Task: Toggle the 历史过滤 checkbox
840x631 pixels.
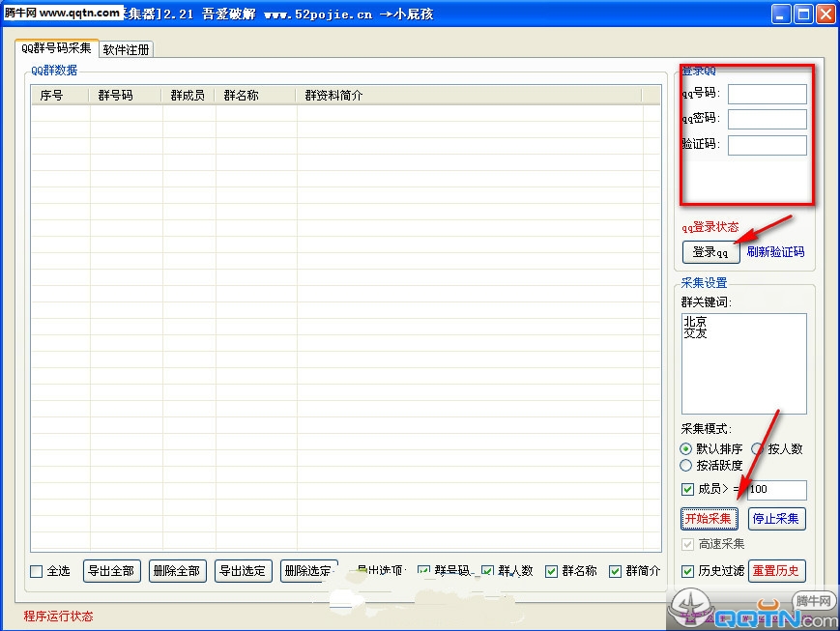Action: coord(688,571)
